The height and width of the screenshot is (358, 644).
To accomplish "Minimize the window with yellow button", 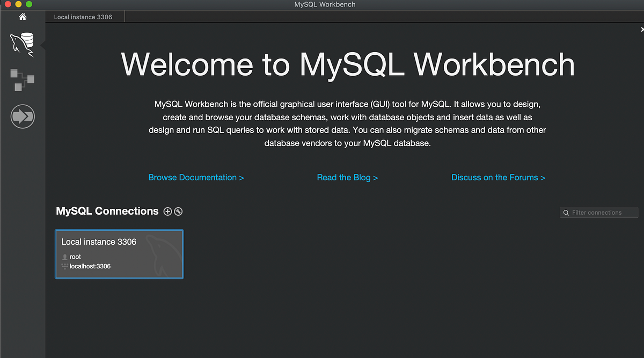I will [x=18, y=4].
